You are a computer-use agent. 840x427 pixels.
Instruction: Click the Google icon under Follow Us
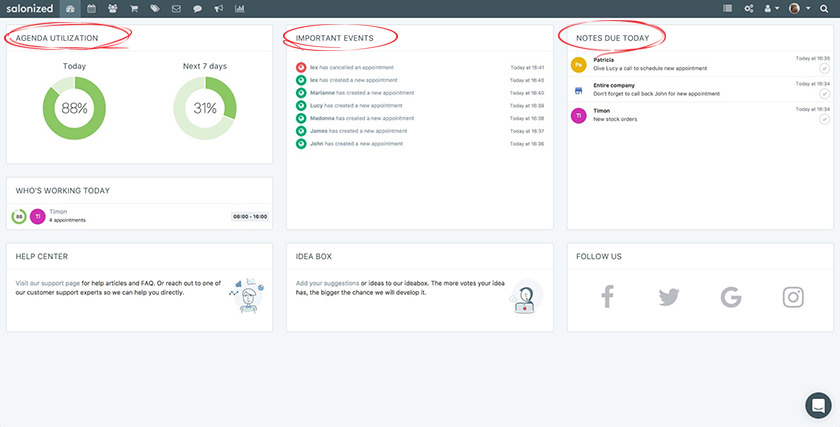click(x=731, y=297)
